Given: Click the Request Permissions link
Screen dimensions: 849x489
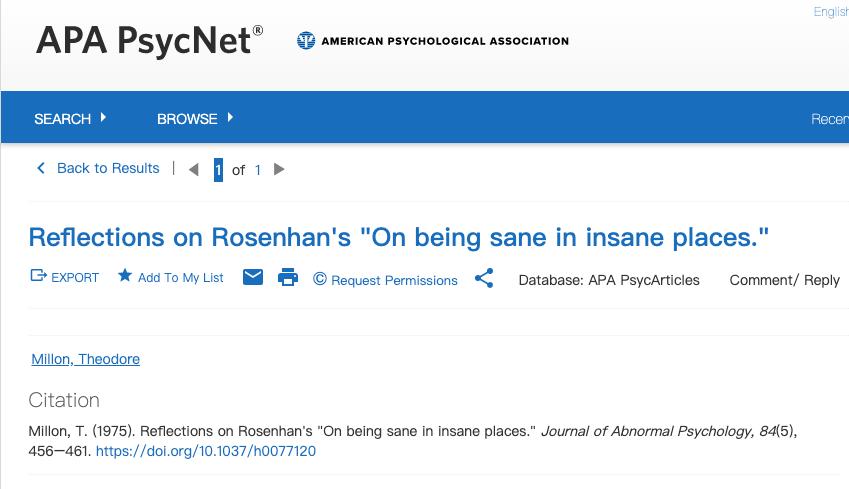Looking at the screenshot, I should 394,280.
